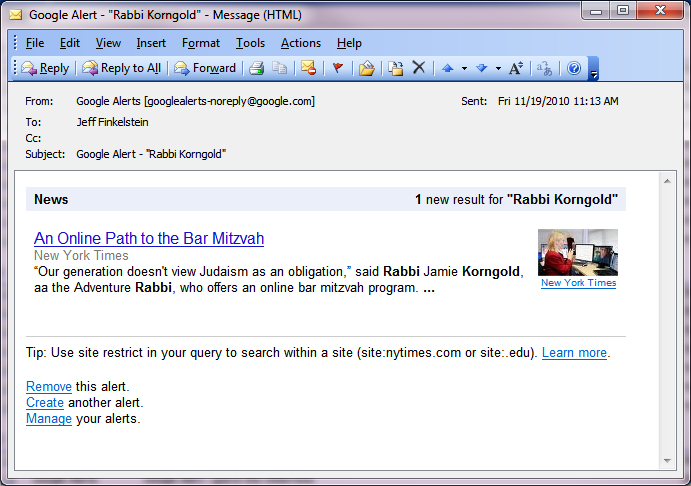Forward this Google Alert message

coord(205,68)
